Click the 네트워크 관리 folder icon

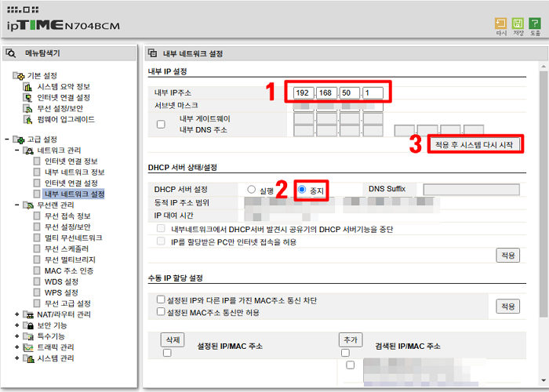tap(28, 151)
